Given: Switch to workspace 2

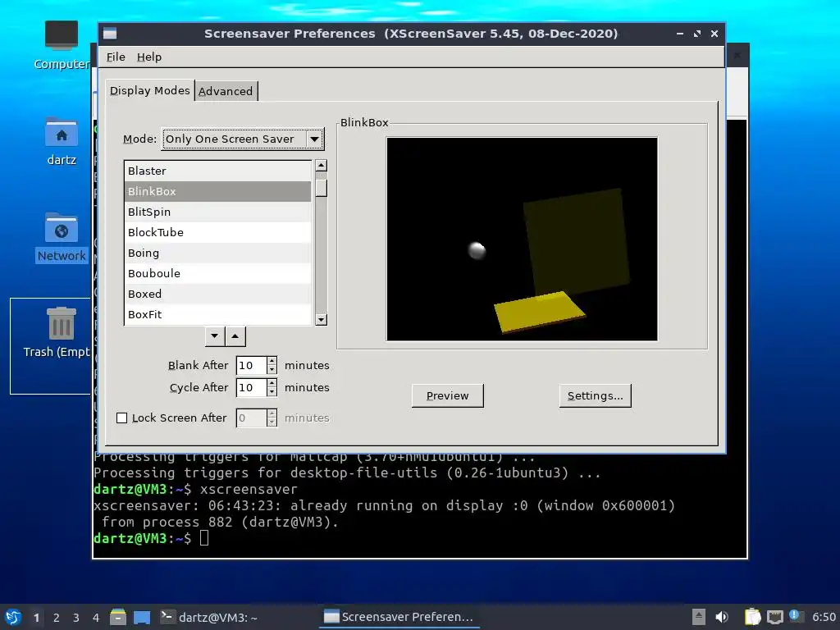Looking at the screenshot, I should (x=57, y=618).
